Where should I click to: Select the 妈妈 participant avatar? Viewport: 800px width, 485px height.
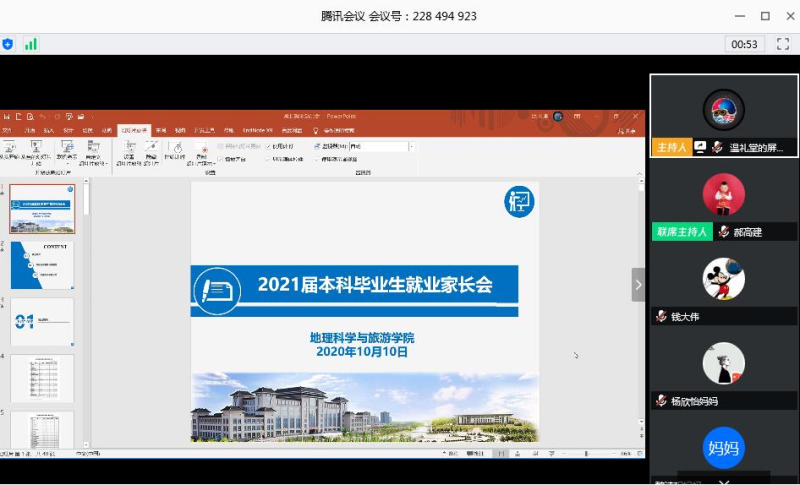point(723,447)
